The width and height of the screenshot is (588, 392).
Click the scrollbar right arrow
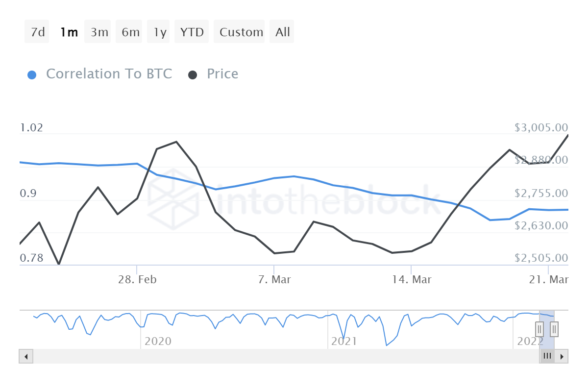pos(562,356)
